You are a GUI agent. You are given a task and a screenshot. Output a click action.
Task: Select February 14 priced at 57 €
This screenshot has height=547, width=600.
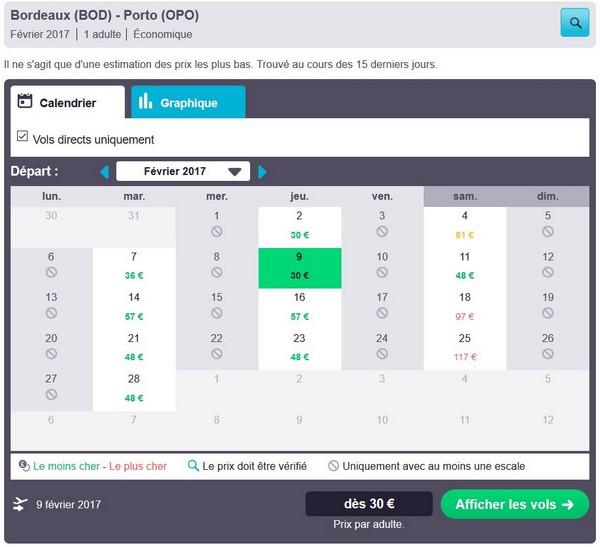click(x=134, y=307)
